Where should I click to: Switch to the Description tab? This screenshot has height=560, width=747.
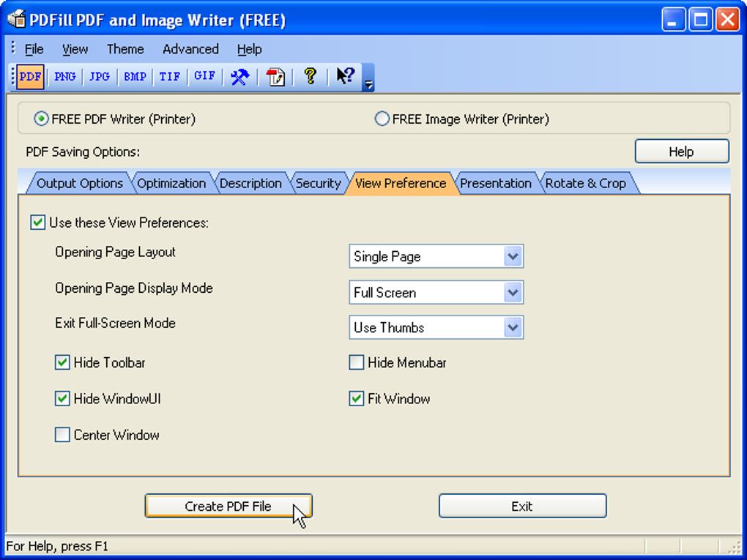(x=250, y=183)
